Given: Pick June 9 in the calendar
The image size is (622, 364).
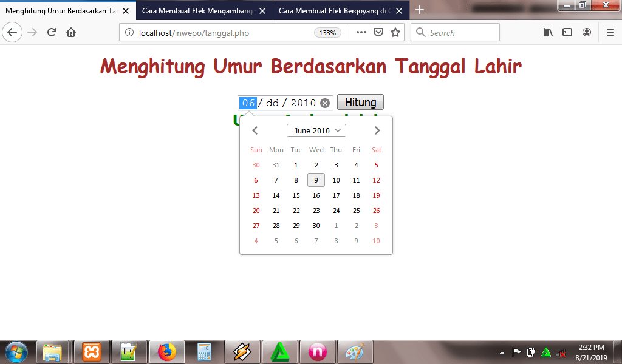Looking at the screenshot, I should (316, 180).
